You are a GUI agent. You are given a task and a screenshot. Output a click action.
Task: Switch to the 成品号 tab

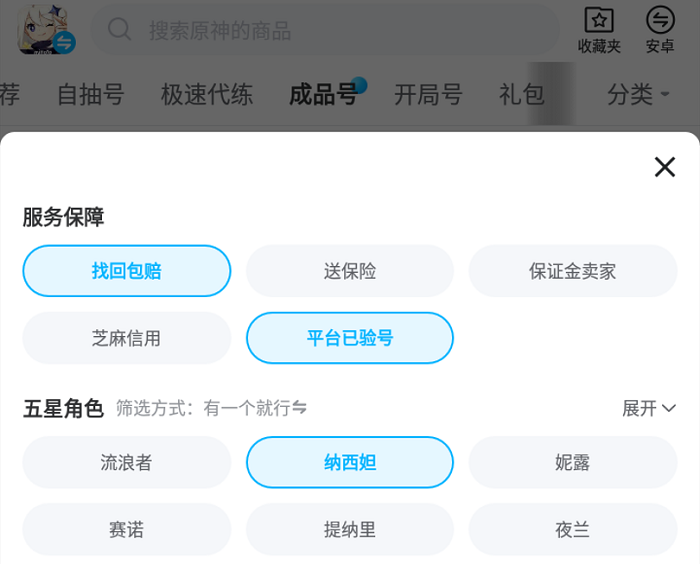(x=323, y=95)
